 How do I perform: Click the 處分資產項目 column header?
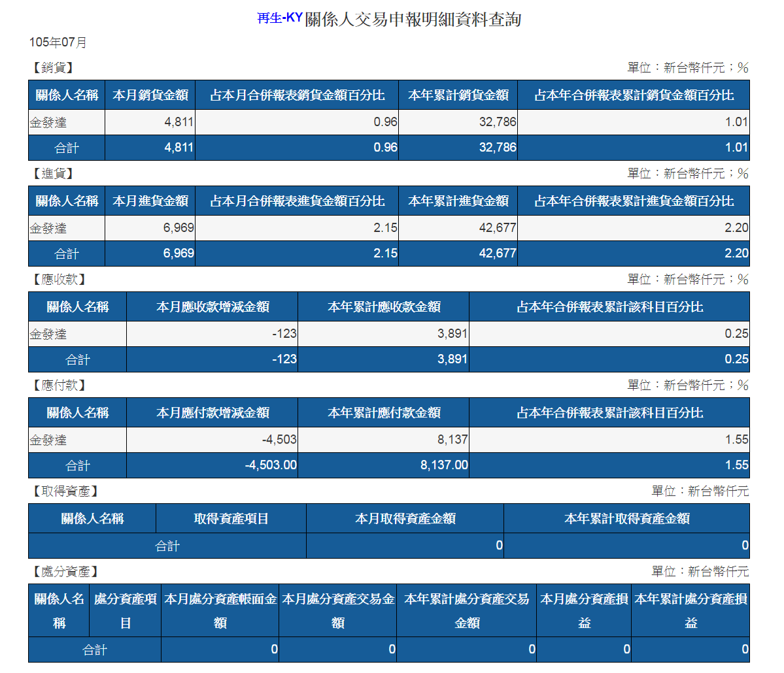pyautogui.click(x=125, y=610)
